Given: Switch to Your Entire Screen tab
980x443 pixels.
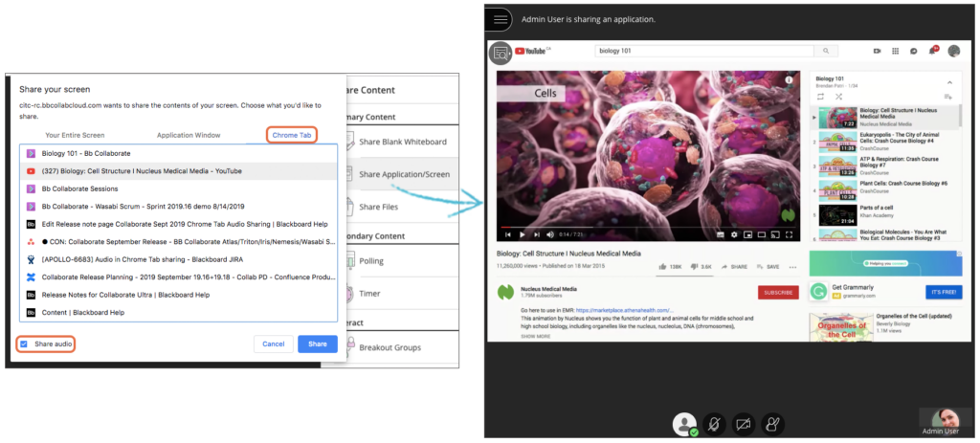Looking at the screenshot, I should [75, 135].
